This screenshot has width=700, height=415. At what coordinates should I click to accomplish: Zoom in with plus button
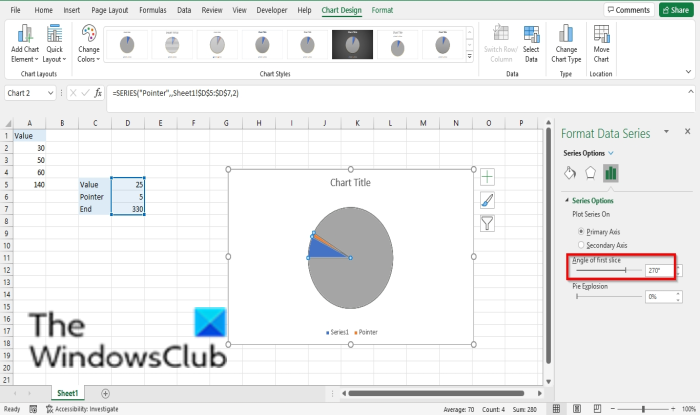tap(673, 408)
